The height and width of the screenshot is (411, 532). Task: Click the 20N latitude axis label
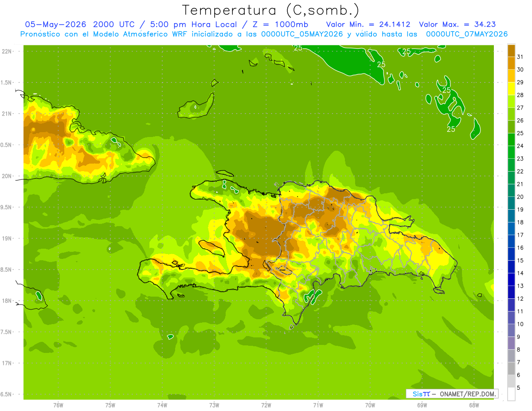(7, 176)
